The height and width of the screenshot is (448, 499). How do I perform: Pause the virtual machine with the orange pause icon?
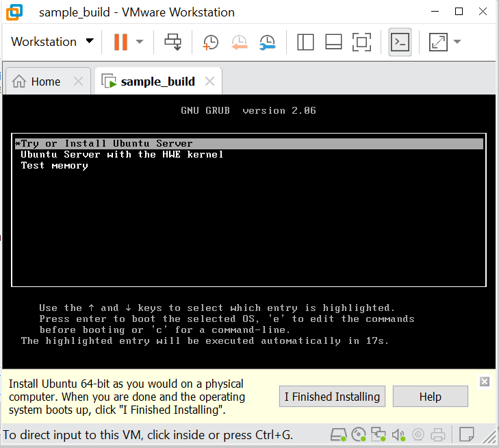point(120,42)
